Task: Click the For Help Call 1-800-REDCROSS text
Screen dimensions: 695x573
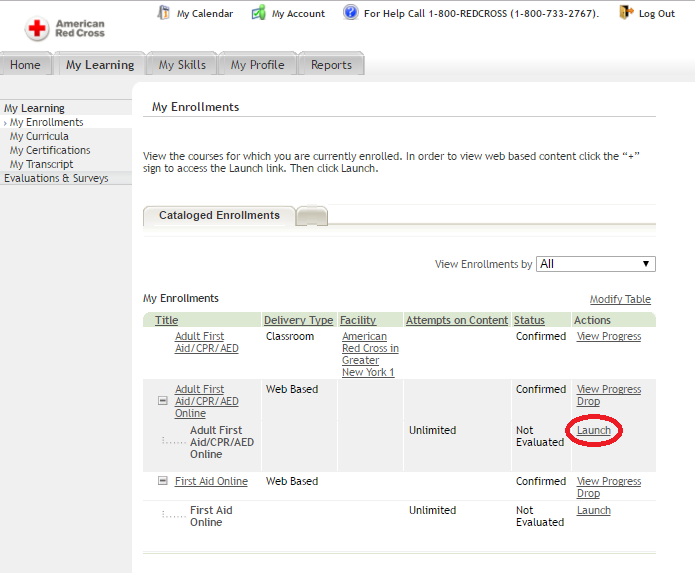Action: (x=481, y=14)
